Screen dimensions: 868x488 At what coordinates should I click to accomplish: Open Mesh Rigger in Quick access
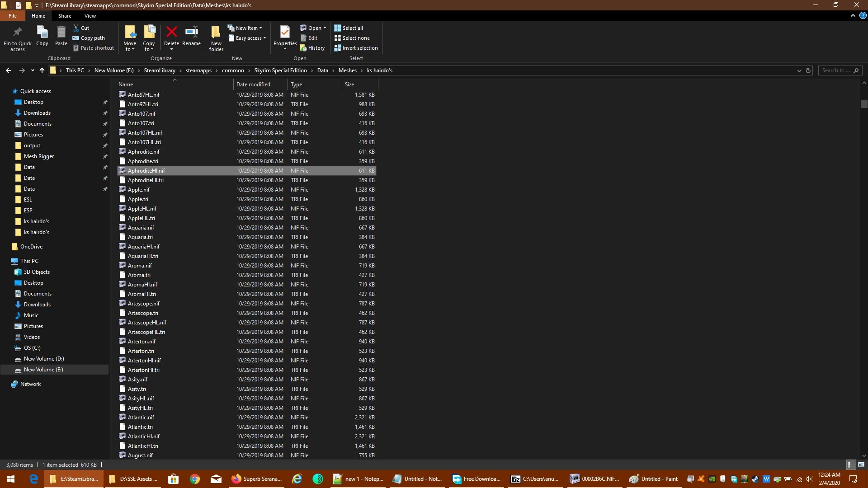[39, 156]
